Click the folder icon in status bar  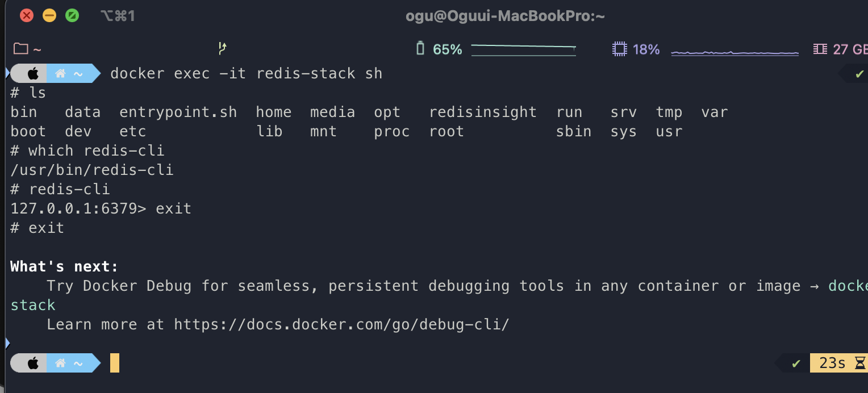(21, 49)
